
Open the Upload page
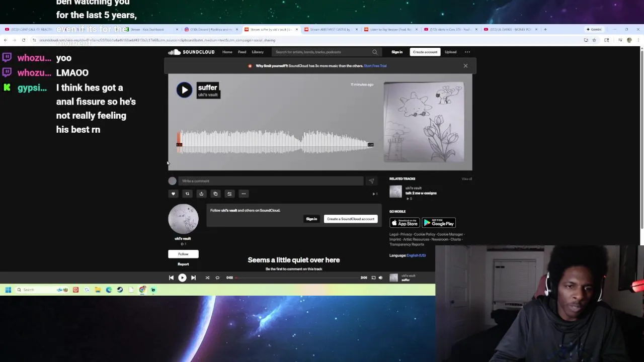coord(450,52)
